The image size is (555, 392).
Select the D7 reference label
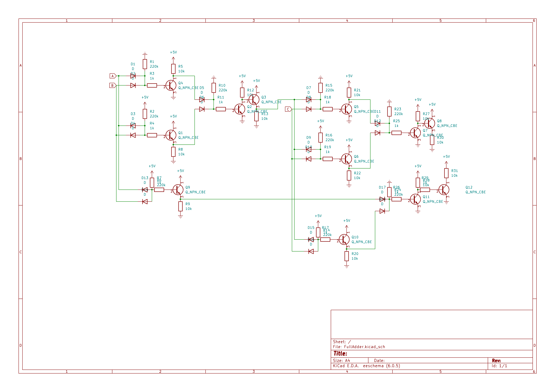(x=309, y=88)
